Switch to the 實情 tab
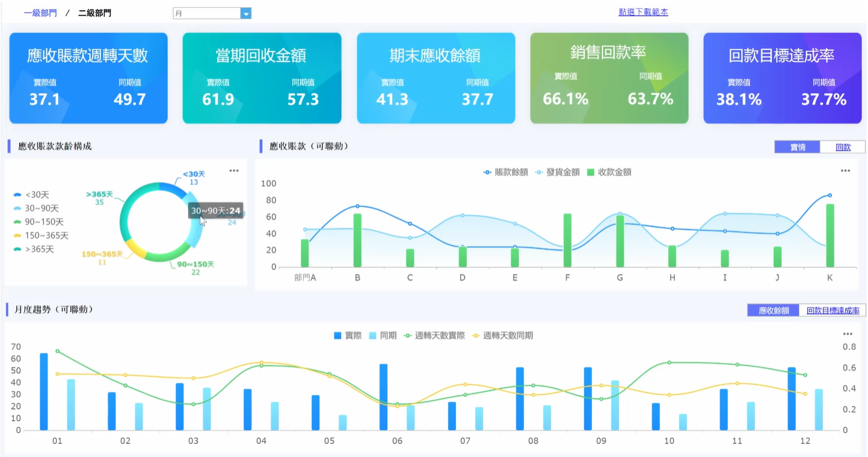This screenshot has height=457, width=868. [x=798, y=147]
